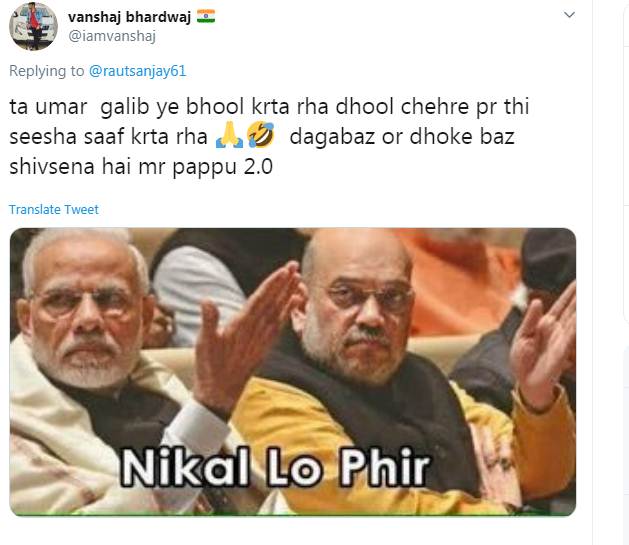This screenshot has height=545, width=629.
Task: Click the word shivsena in tweet
Action: 52,166
